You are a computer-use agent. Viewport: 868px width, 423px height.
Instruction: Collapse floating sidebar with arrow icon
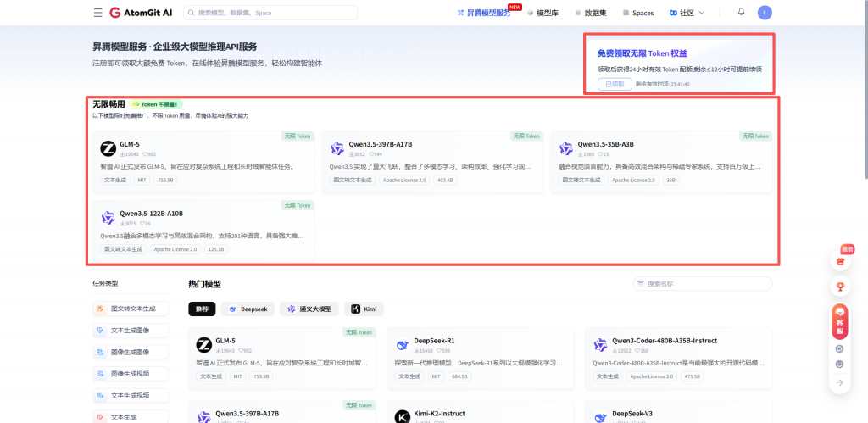point(840,382)
